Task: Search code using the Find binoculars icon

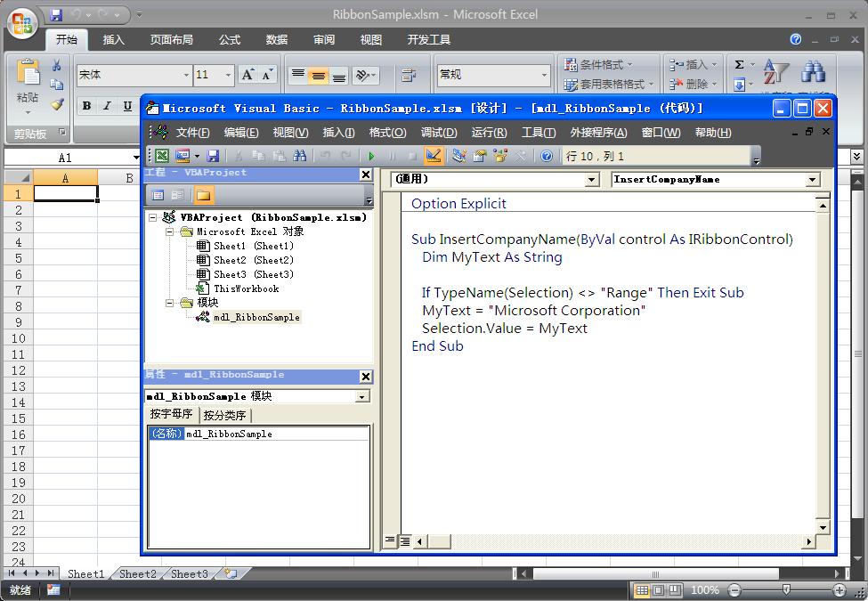Action: click(302, 155)
